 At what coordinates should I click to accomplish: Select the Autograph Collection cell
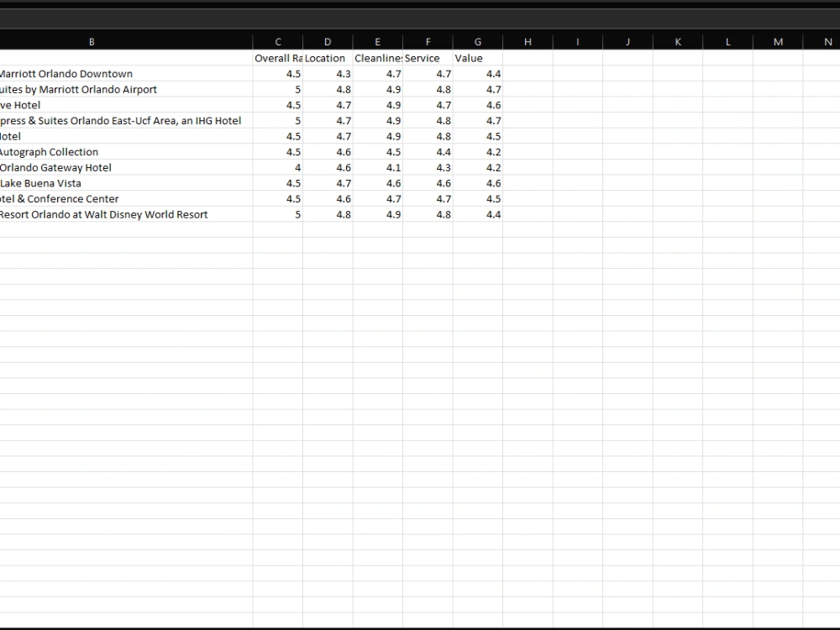pyautogui.click(x=126, y=151)
